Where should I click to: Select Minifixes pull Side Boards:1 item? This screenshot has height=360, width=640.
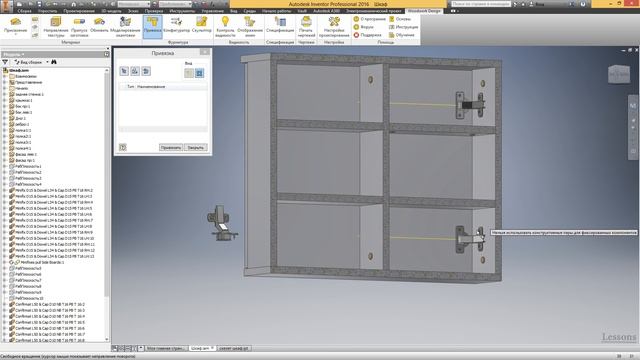click(40, 262)
